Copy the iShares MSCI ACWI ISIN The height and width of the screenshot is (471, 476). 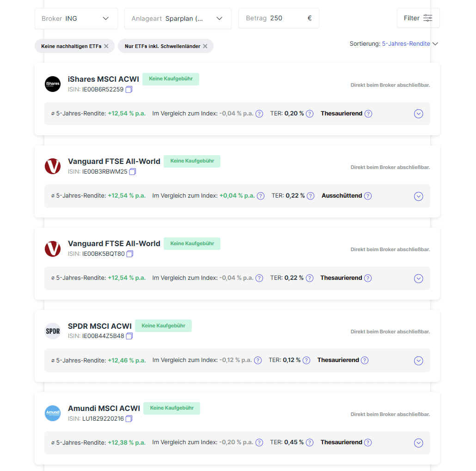click(129, 90)
